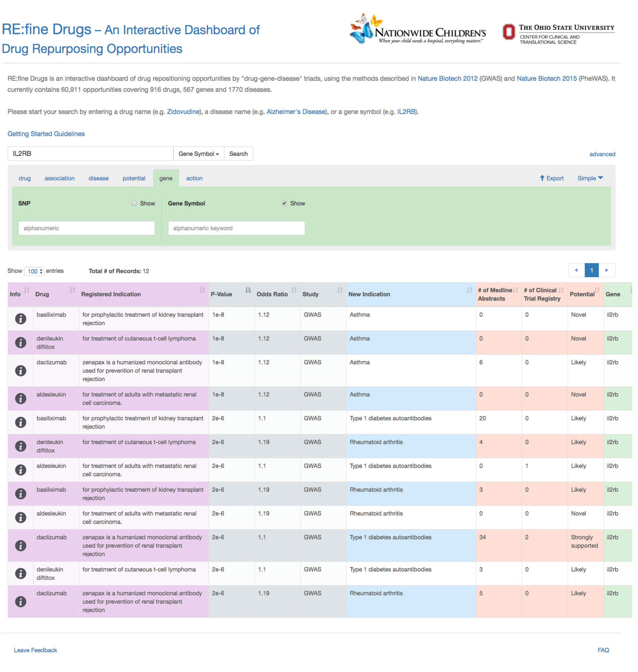The image size is (638, 672).
Task: Change the Show 100 entries selector
Action: (34, 271)
